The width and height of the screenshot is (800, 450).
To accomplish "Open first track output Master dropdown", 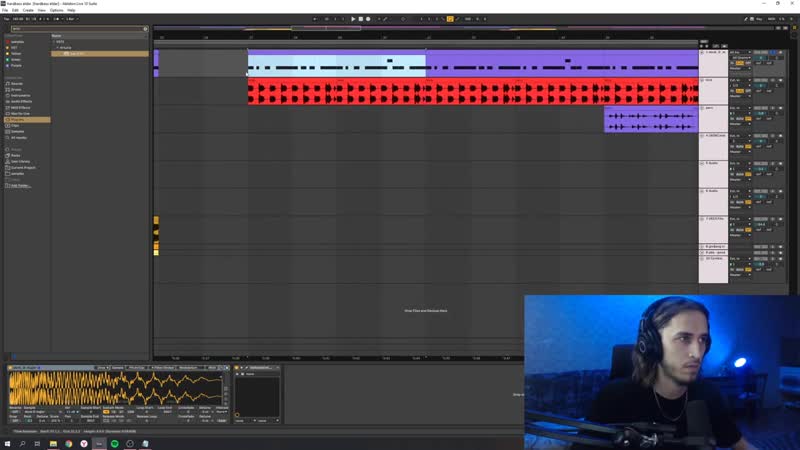I will 740,68.
